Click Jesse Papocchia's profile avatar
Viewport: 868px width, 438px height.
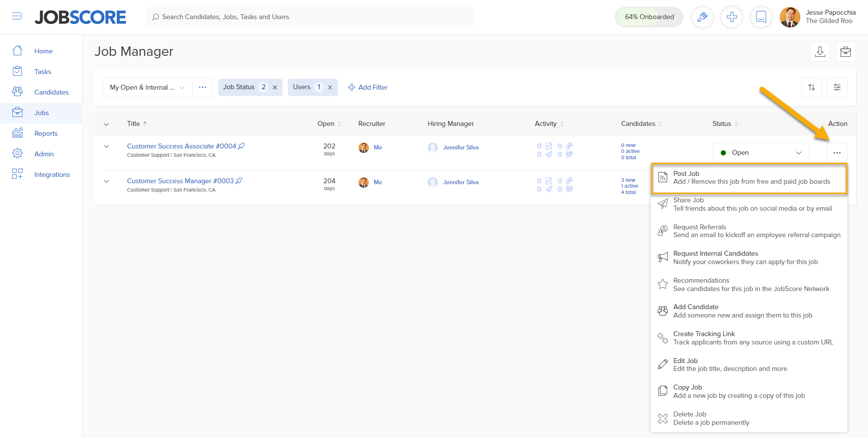[790, 17]
